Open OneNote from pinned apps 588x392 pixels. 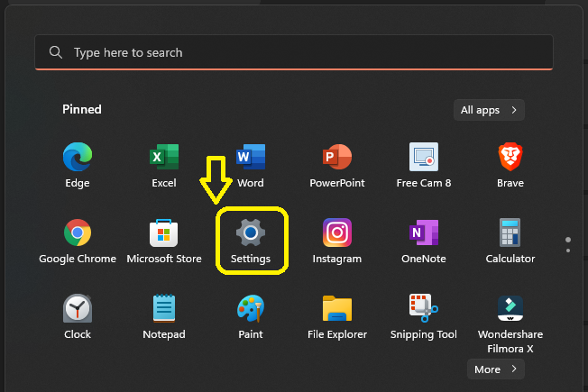click(424, 232)
